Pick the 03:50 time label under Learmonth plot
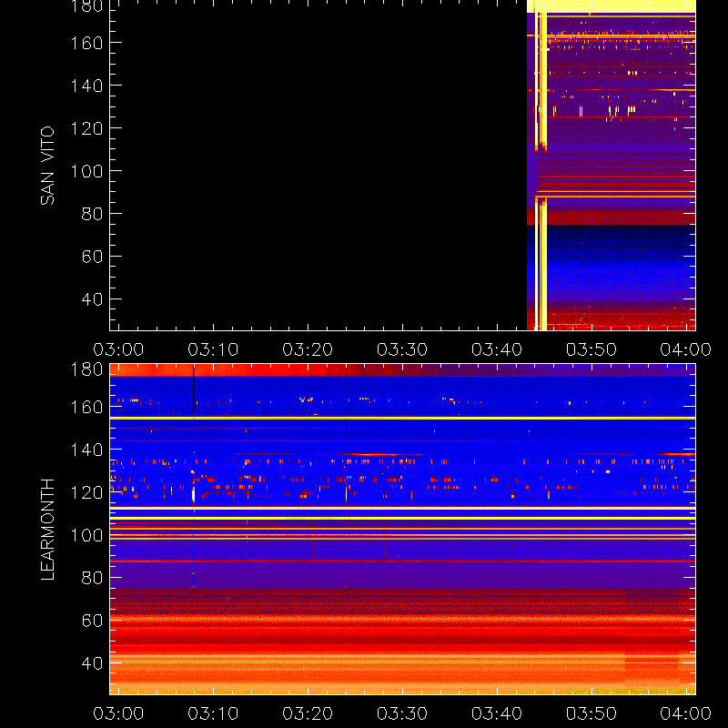This screenshot has width=728, height=728. (x=591, y=713)
